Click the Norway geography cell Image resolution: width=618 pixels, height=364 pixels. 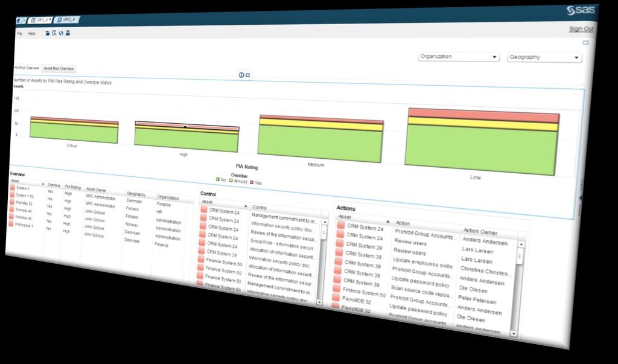[131, 225]
